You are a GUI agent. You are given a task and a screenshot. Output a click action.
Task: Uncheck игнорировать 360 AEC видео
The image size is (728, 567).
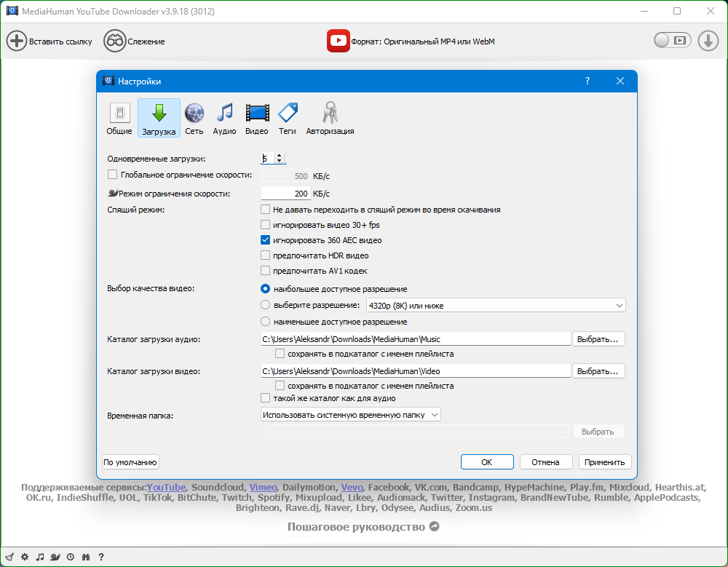266,240
